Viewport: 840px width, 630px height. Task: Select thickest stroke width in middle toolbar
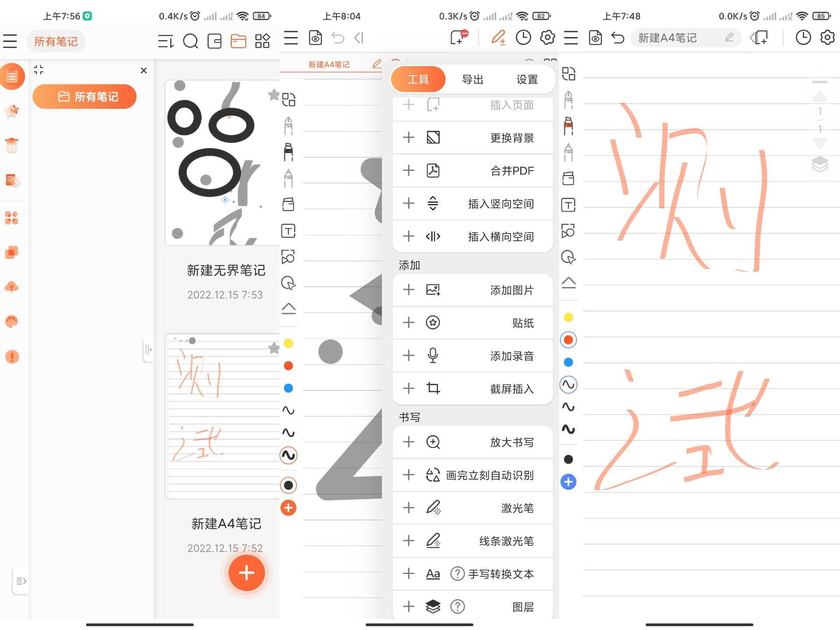(288, 455)
